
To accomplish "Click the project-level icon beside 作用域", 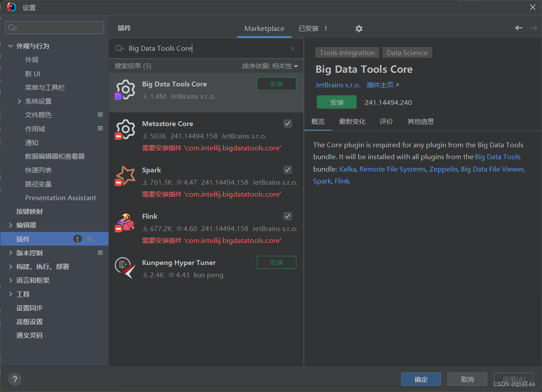I will coord(100,129).
